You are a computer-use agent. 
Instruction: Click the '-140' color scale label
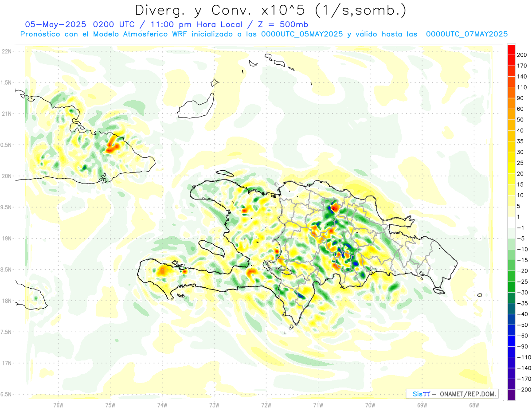coord(524,368)
